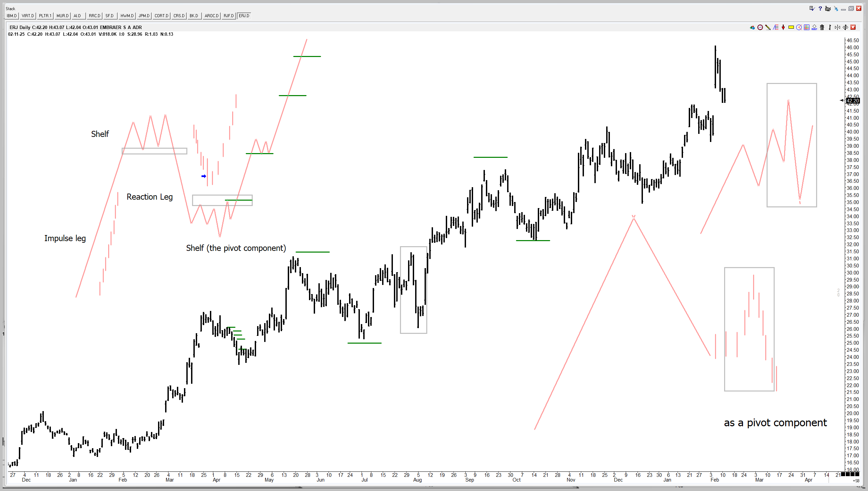This screenshot has height=491, width=868.
Task: Select the Fibonacci lines tool icon
Action: click(776, 27)
